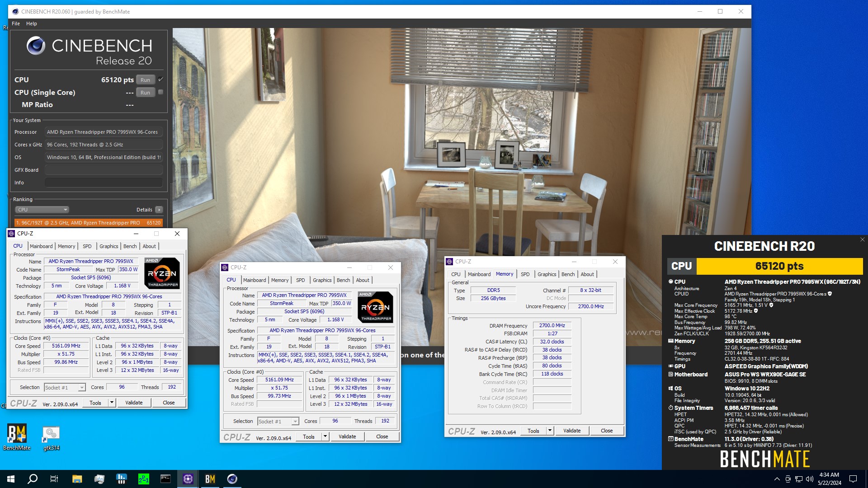Viewport: 868px width, 488px height.
Task: Open the File menu in Cinebench
Action: (x=16, y=23)
